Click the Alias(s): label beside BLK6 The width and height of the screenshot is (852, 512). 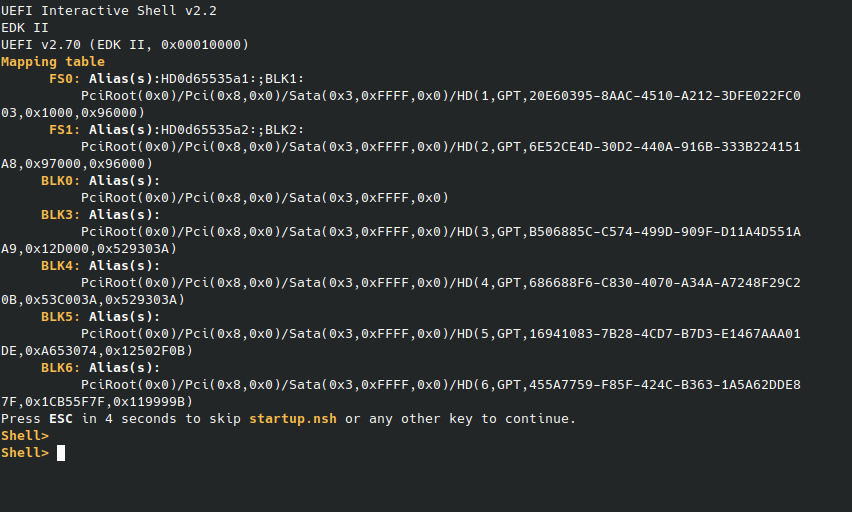125,367
